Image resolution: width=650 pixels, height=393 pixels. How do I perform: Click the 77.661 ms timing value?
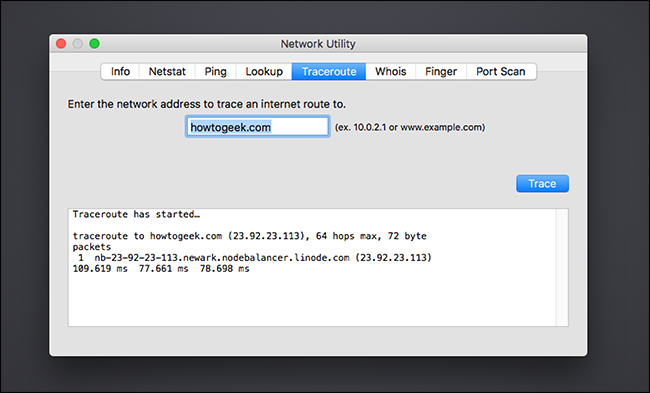(163, 269)
